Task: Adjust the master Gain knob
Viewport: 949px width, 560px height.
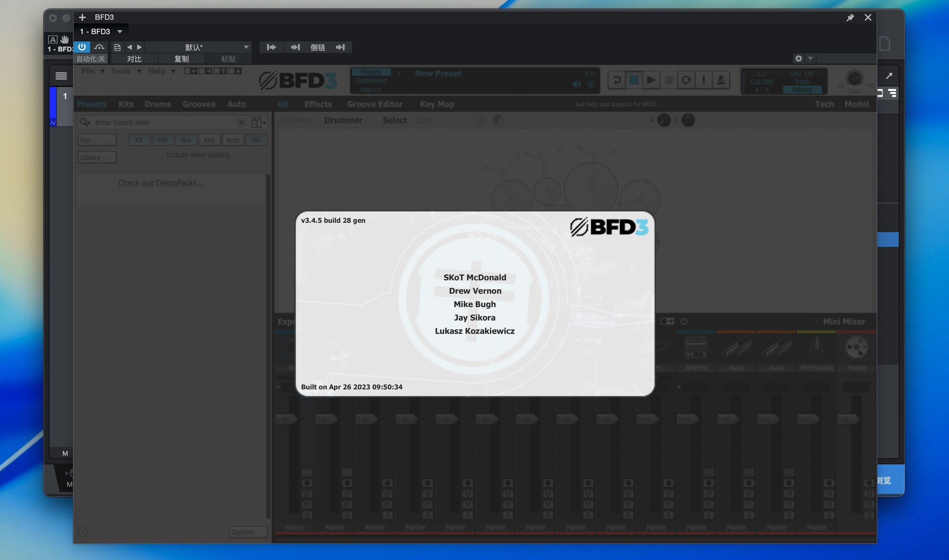Action: (855, 79)
